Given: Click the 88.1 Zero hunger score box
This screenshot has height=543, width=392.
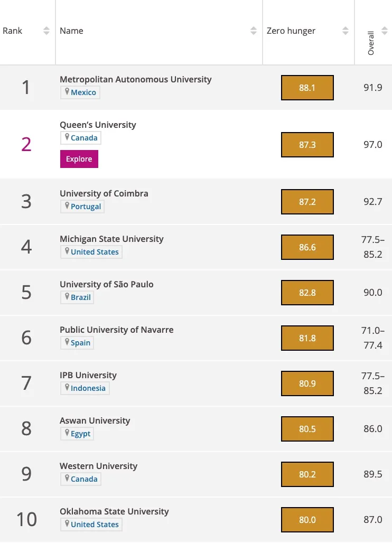Looking at the screenshot, I should [307, 88].
